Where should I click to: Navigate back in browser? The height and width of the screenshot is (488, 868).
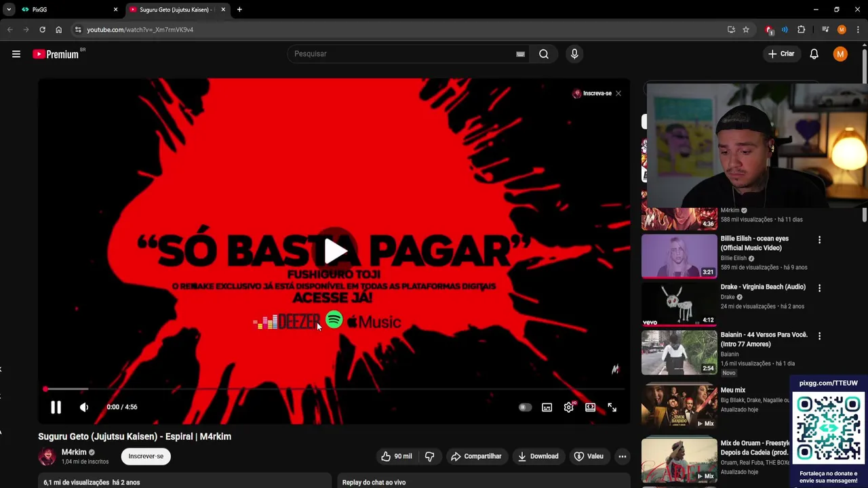(x=9, y=30)
